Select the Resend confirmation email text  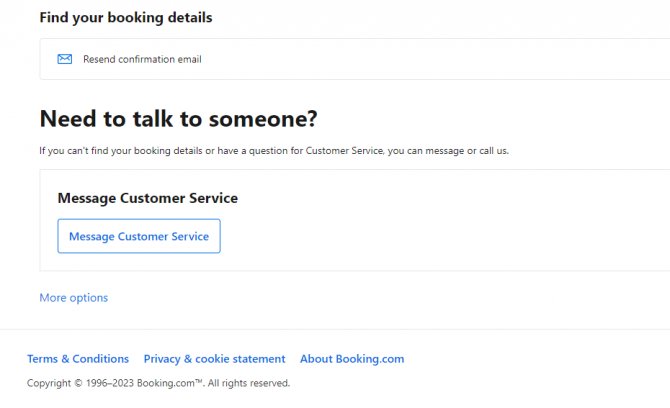click(142, 59)
